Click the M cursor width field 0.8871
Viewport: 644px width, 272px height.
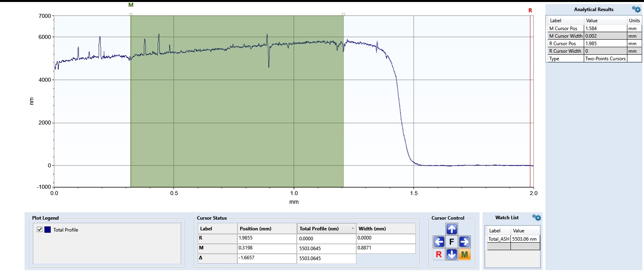click(386, 248)
